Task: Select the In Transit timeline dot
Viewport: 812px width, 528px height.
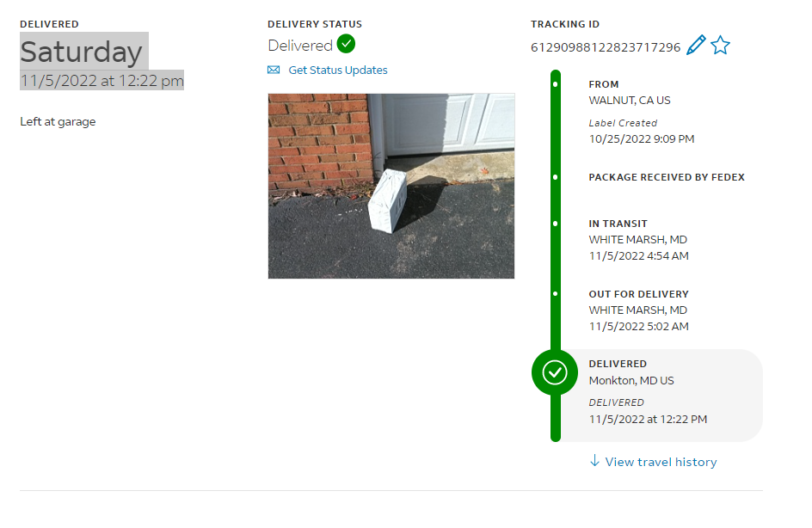Action: point(555,224)
